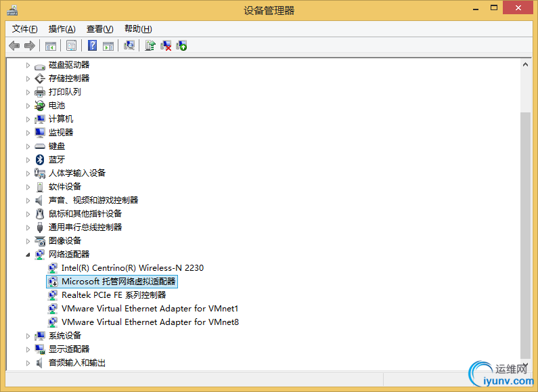The height and width of the screenshot is (392, 538).
Task: Select Realtek PCIe FE 系列控制器 entry
Action: coord(114,295)
